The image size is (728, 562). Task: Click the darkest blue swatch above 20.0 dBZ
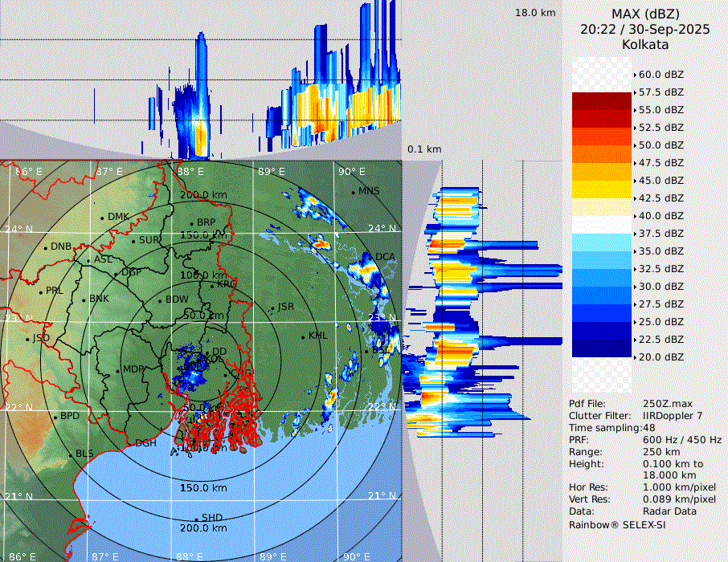click(x=602, y=348)
